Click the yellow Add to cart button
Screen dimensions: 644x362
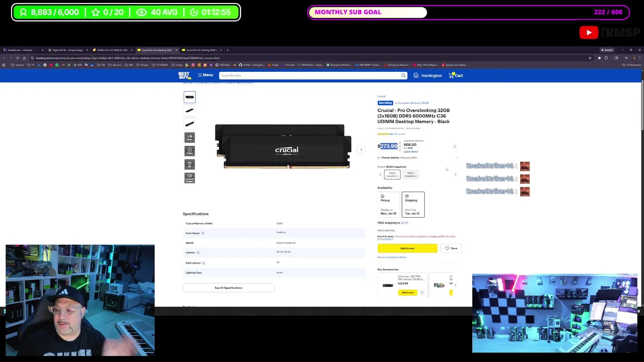click(x=408, y=248)
